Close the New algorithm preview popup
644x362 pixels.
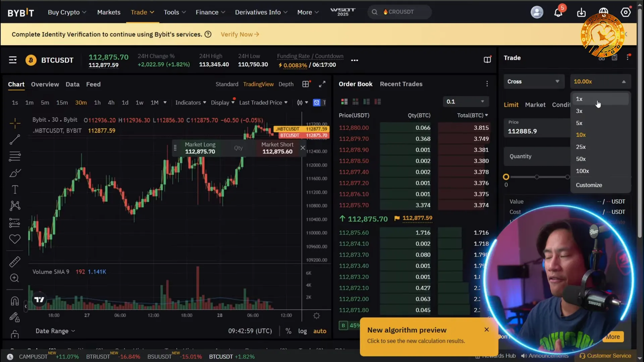pos(487,329)
